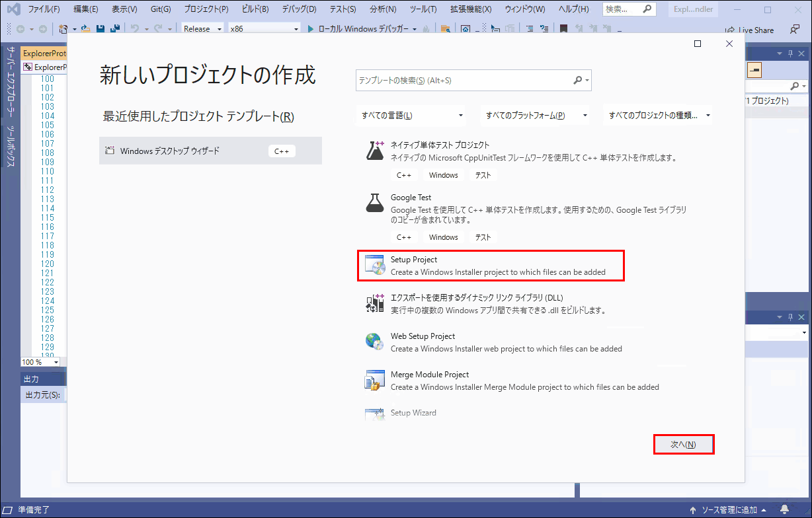812x518 pixels.
Task: Select Windows デスクトップ ウィザード recent template
Action: click(x=210, y=151)
